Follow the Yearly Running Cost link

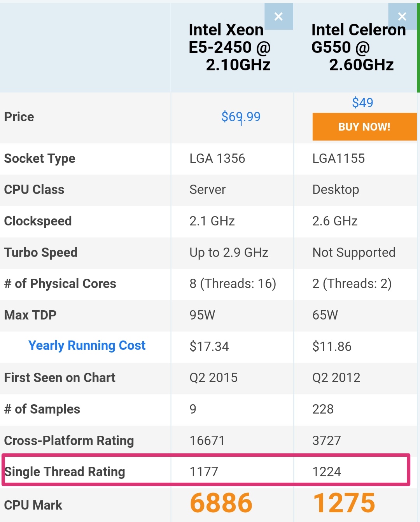pyautogui.click(x=87, y=346)
